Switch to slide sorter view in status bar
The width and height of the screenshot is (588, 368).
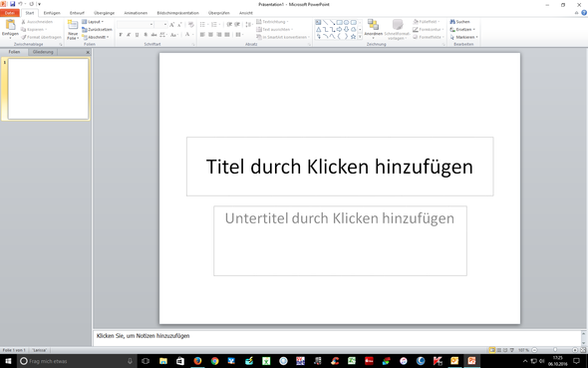click(498, 350)
